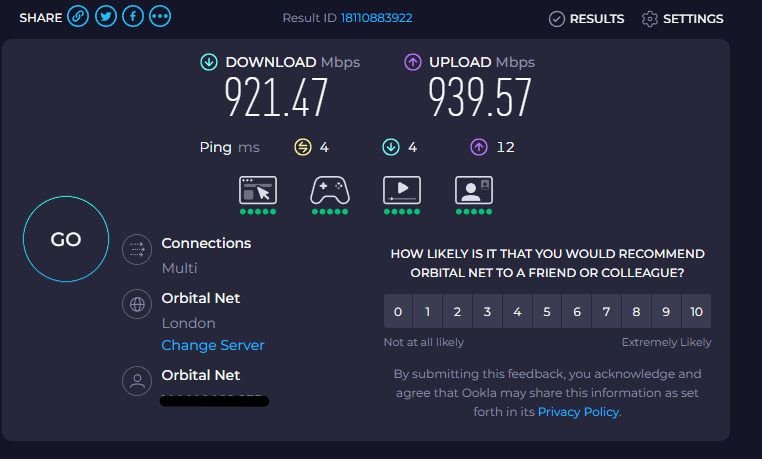
Task: Open Result ID 18110883922 link
Action: [376, 18]
